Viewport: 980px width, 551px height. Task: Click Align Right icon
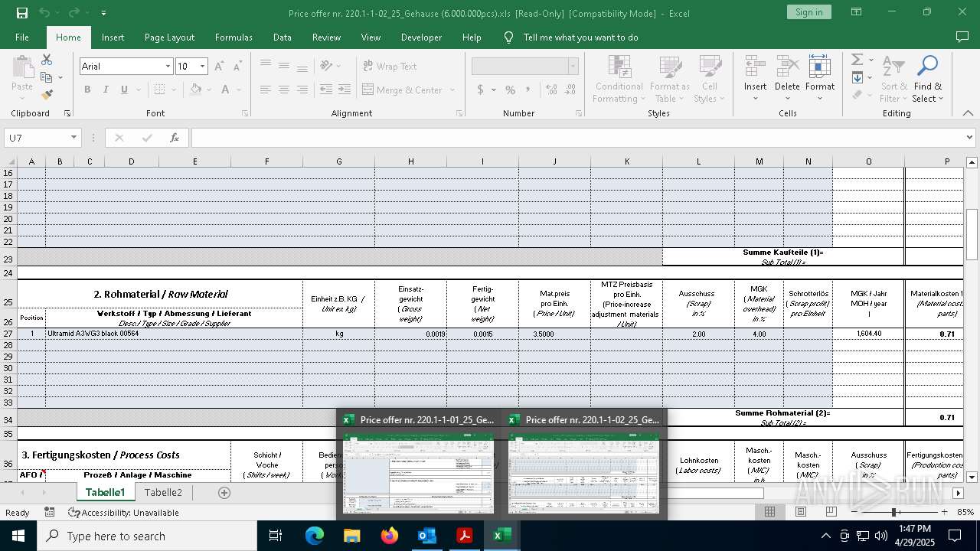302,90
